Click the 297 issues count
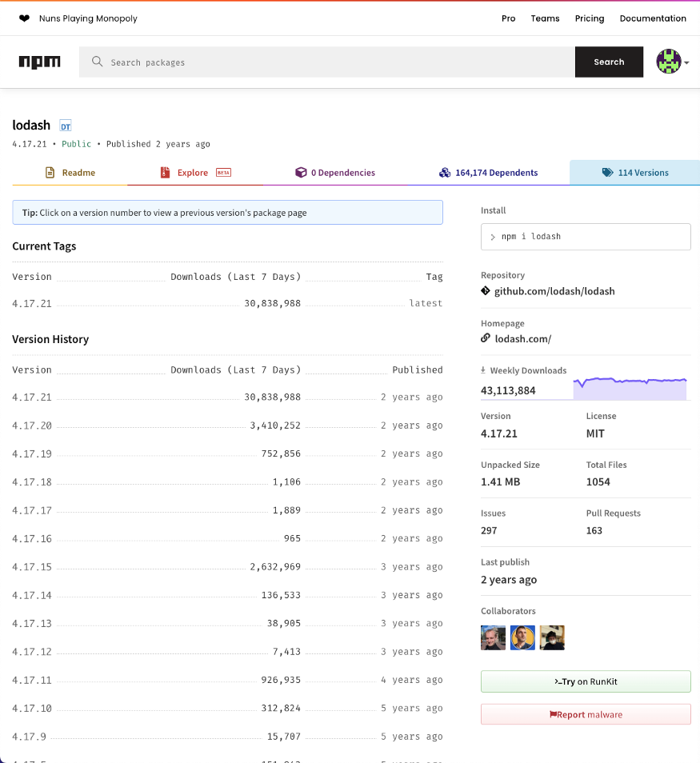This screenshot has height=763, width=700. (489, 530)
